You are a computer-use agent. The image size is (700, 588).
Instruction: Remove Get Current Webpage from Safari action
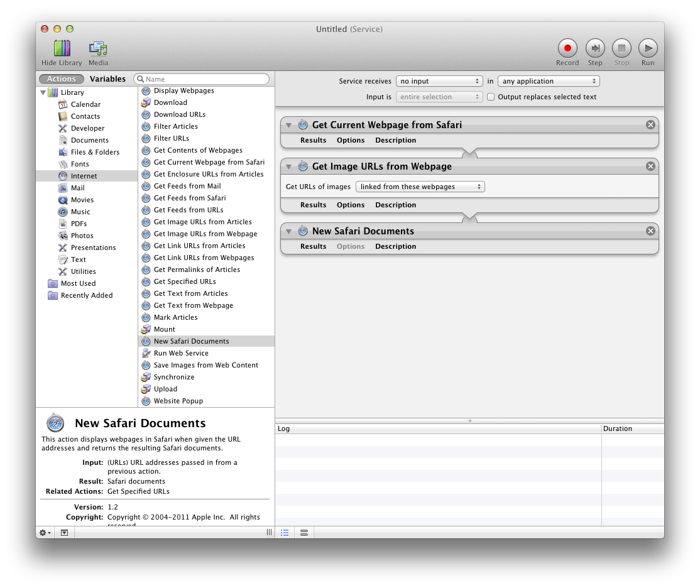(x=650, y=125)
